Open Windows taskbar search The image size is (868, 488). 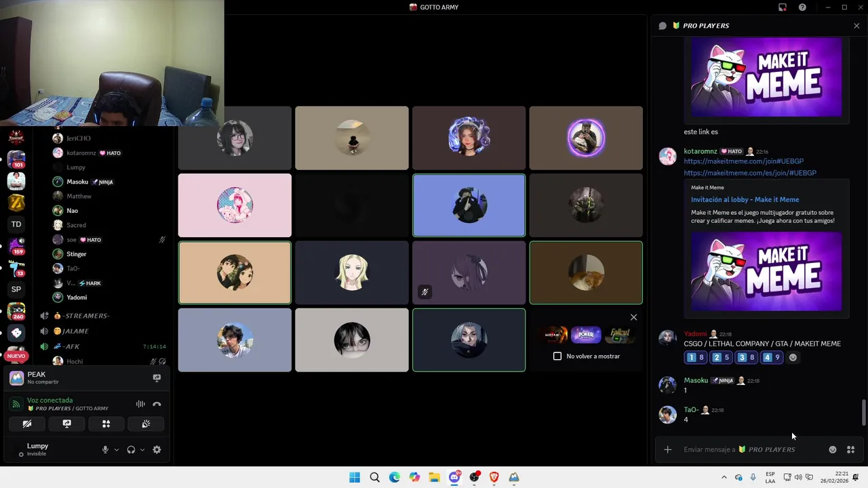tap(374, 477)
